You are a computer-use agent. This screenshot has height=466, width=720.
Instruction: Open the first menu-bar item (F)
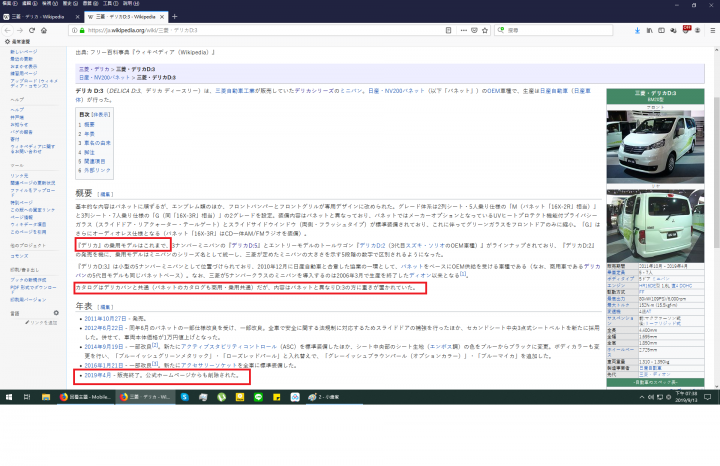click(10, 3)
